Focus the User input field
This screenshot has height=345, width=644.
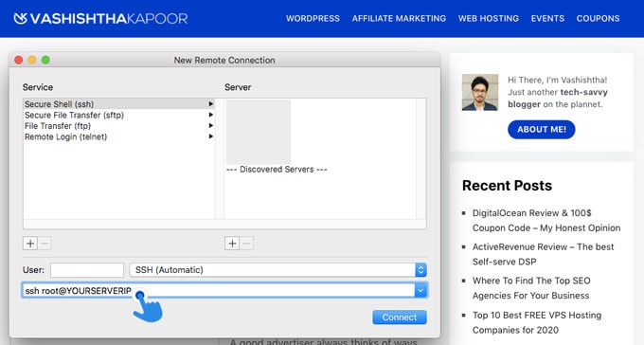(x=87, y=270)
